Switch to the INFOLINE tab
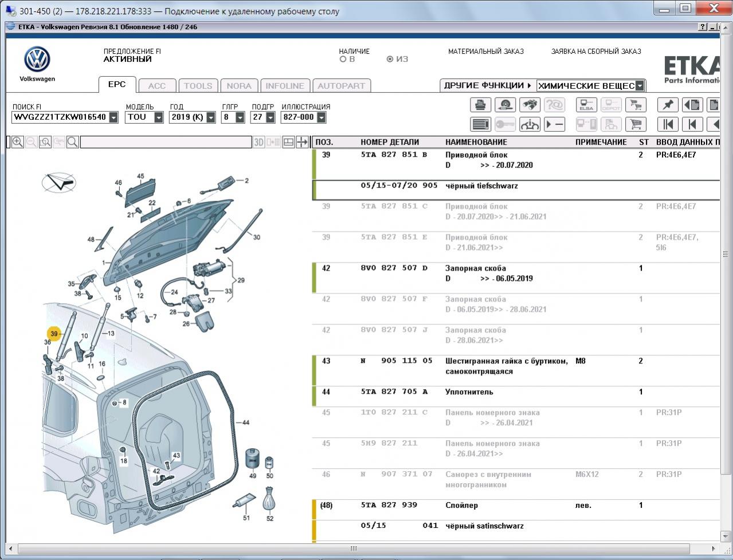733x560 pixels. pos(285,86)
